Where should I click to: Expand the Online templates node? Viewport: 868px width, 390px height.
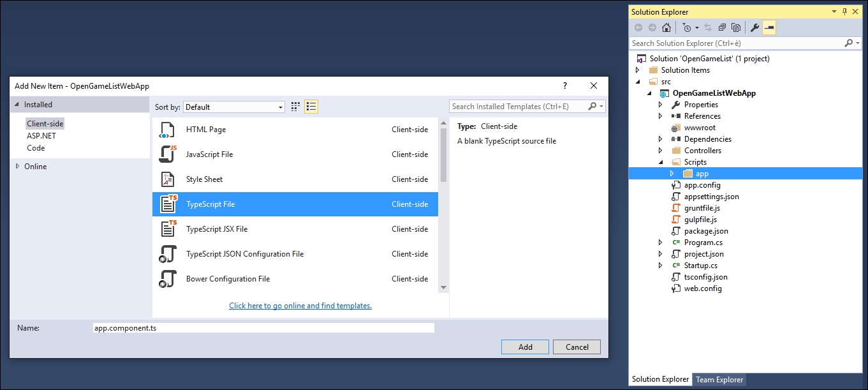[x=17, y=167]
